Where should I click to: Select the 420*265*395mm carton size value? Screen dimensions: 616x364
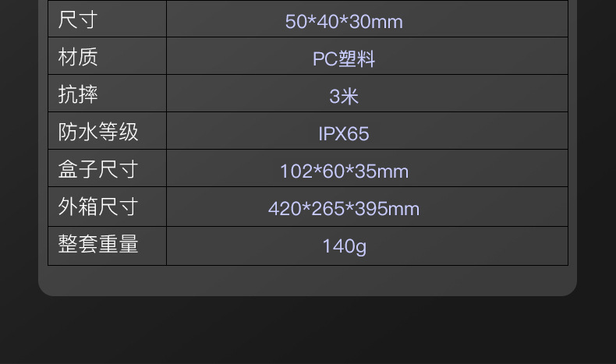tap(344, 209)
